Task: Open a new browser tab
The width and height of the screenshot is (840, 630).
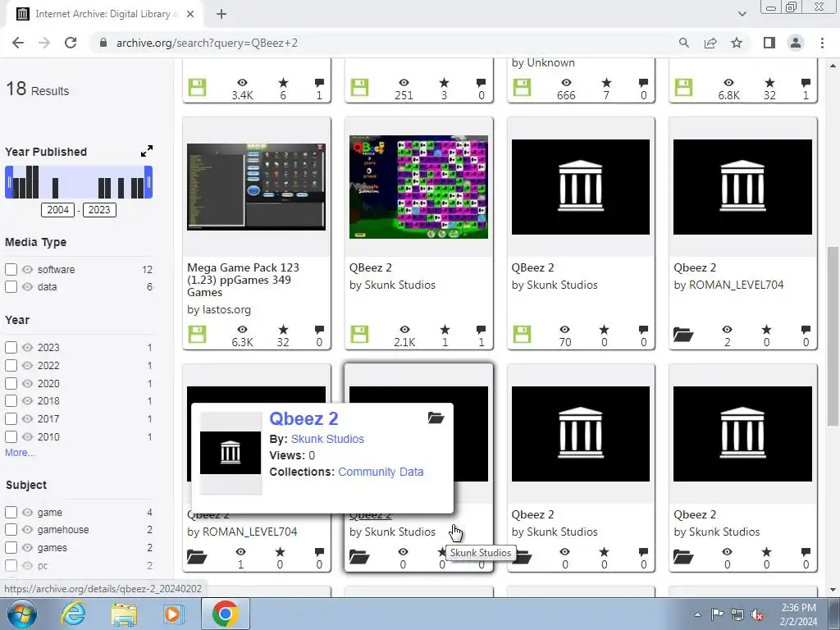Action: [x=221, y=15]
